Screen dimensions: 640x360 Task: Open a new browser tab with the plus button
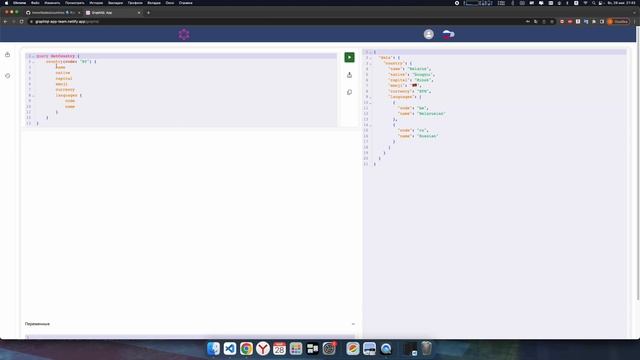(148, 13)
